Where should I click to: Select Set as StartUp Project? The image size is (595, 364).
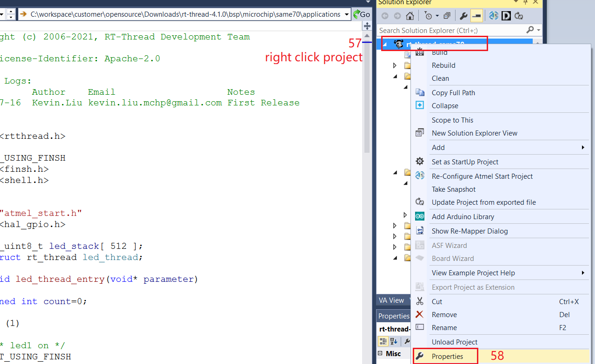pyautogui.click(x=465, y=162)
